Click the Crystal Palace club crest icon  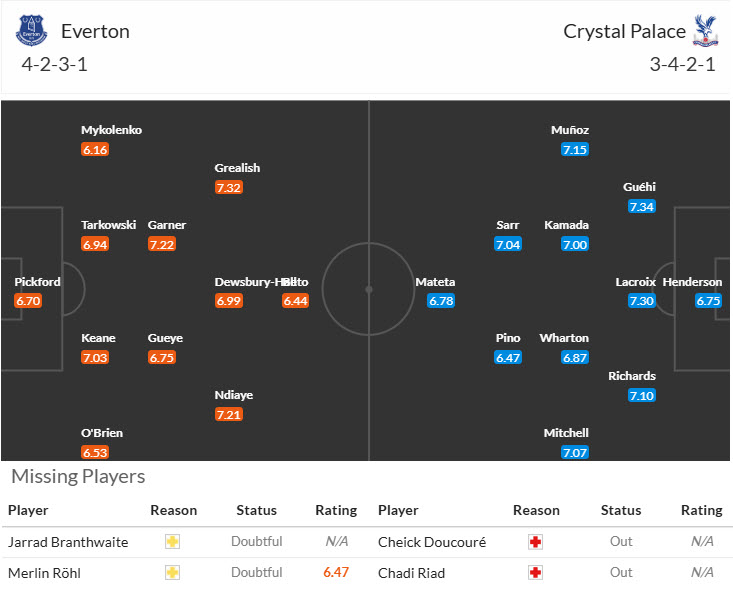pyautogui.click(x=705, y=30)
